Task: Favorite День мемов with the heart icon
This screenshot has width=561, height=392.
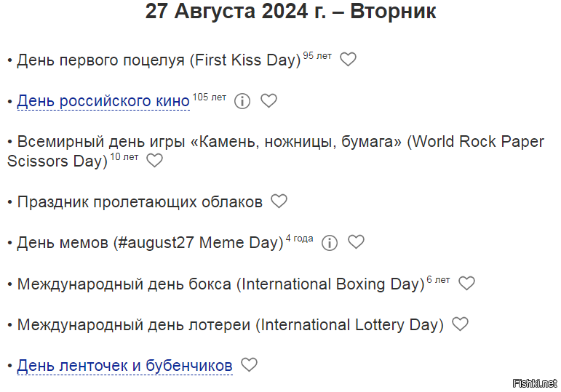Action: (356, 241)
